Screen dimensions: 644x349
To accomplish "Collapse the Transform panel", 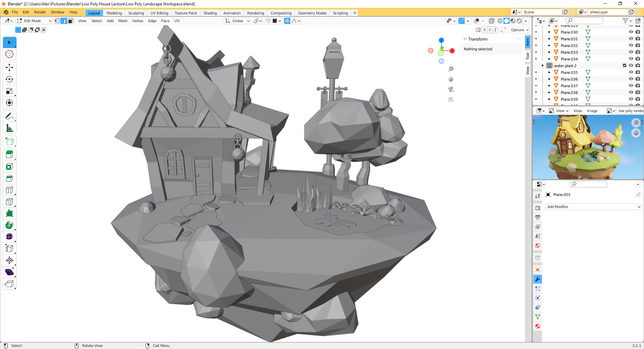I will coord(465,39).
